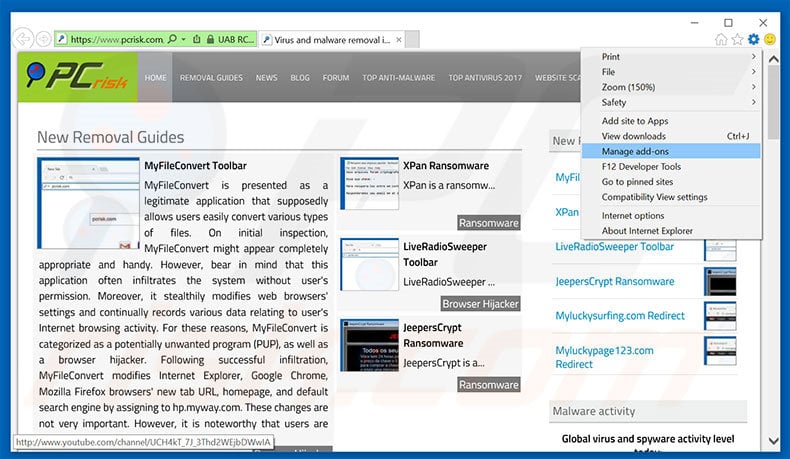The width and height of the screenshot is (790, 459).
Task: Click sidebar thumbnail beside Myluckysurfing.com Redirect
Action: coord(720,316)
